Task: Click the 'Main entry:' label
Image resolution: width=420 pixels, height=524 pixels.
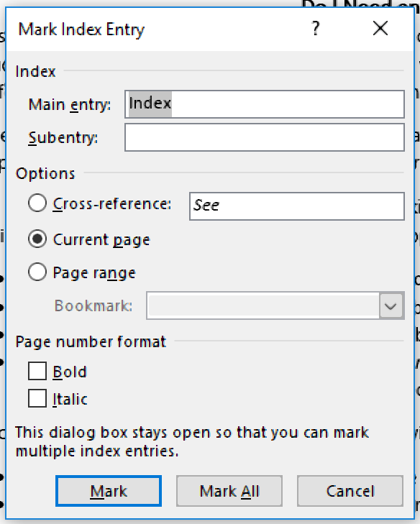Action: 70,105
